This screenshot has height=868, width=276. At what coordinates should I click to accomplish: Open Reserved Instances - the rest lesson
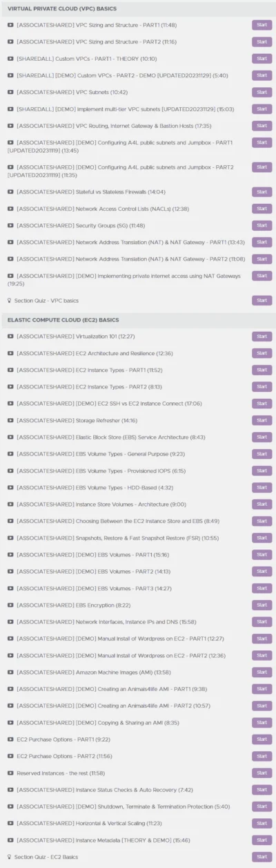[61, 773]
